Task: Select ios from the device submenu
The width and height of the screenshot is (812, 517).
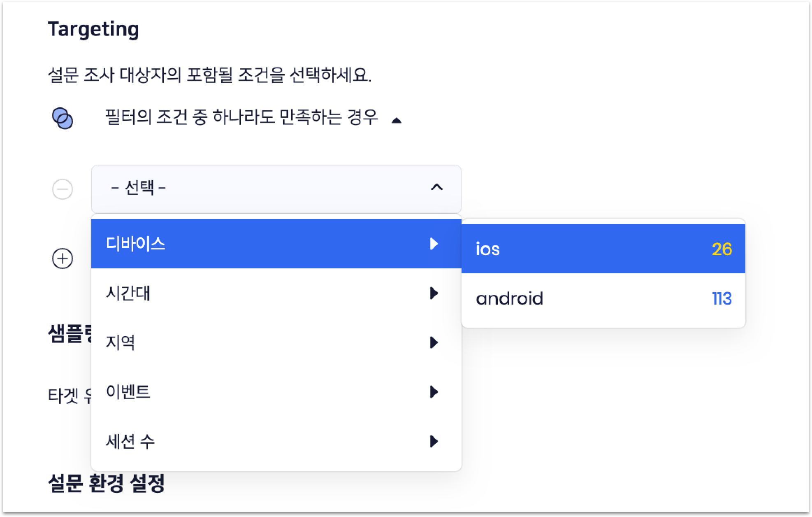Action: [x=488, y=249]
